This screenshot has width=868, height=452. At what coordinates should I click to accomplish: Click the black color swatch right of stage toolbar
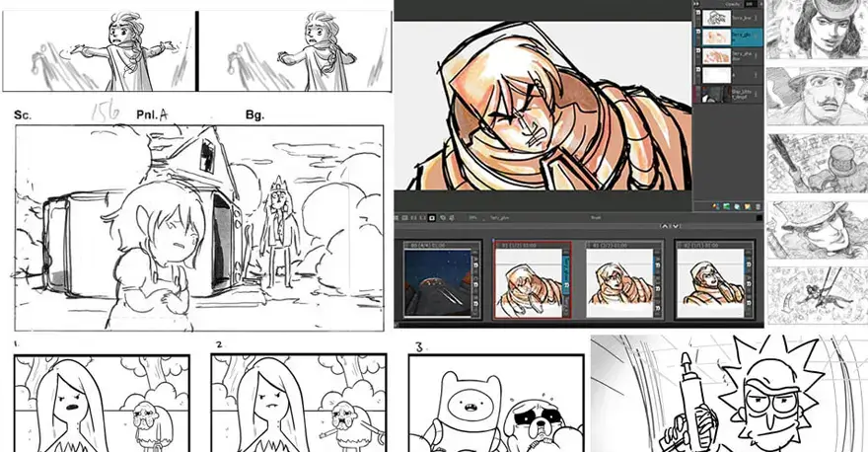pyautogui.click(x=759, y=218)
